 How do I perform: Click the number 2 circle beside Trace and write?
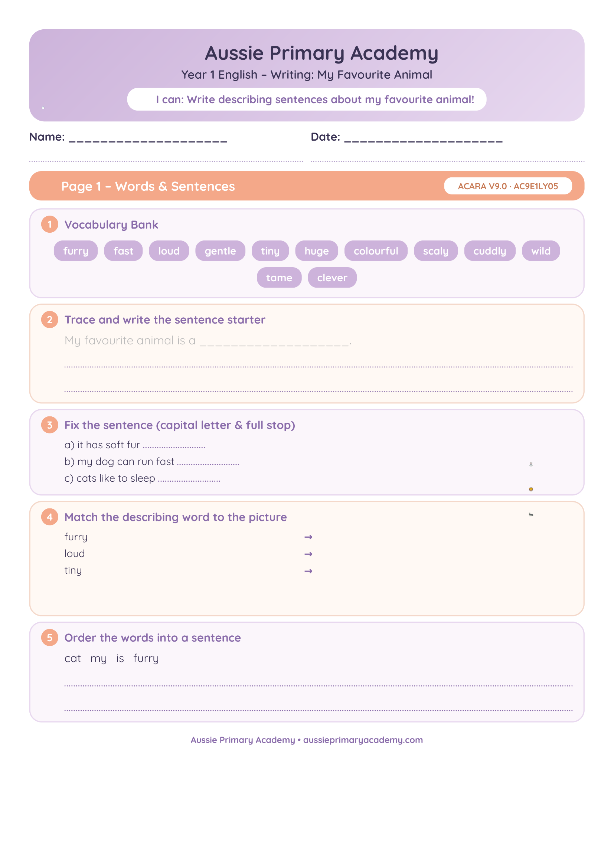coord(49,320)
